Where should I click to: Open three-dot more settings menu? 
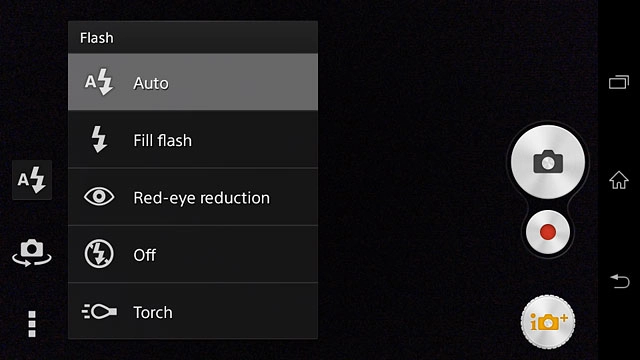pos(32,324)
